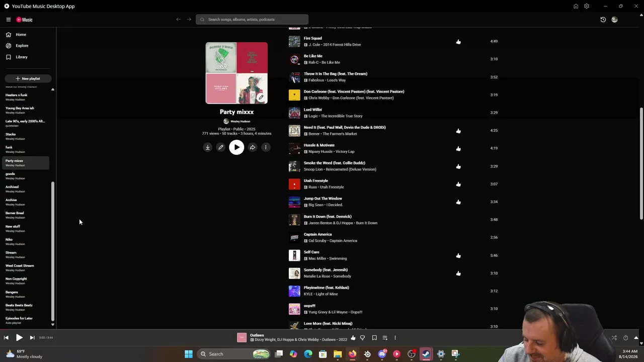Expand the player with bottom-right arrow
This screenshot has height=362, width=644.
tap(636, 338)
